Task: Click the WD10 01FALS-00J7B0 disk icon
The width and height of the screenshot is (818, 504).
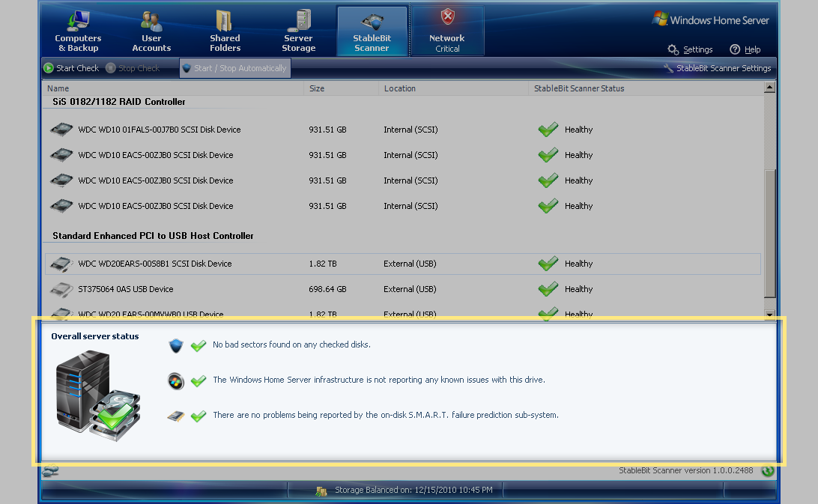Action: coord(61,130)
